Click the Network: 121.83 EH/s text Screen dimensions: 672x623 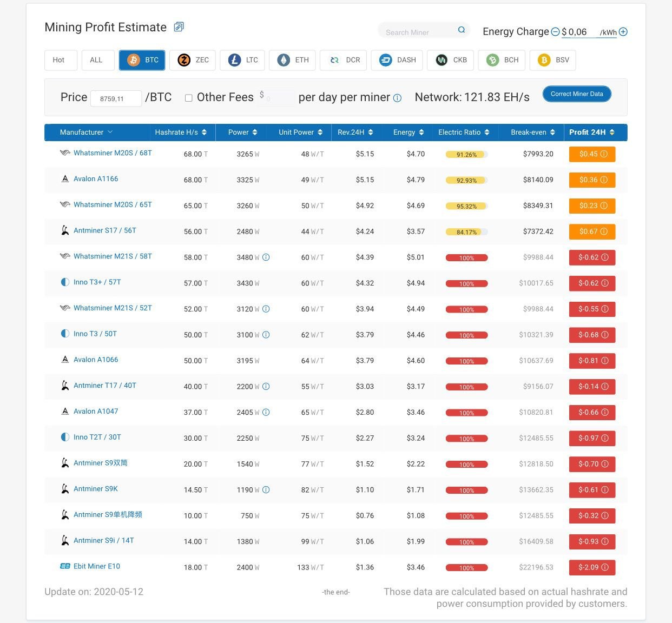click(x=472, y=97)
